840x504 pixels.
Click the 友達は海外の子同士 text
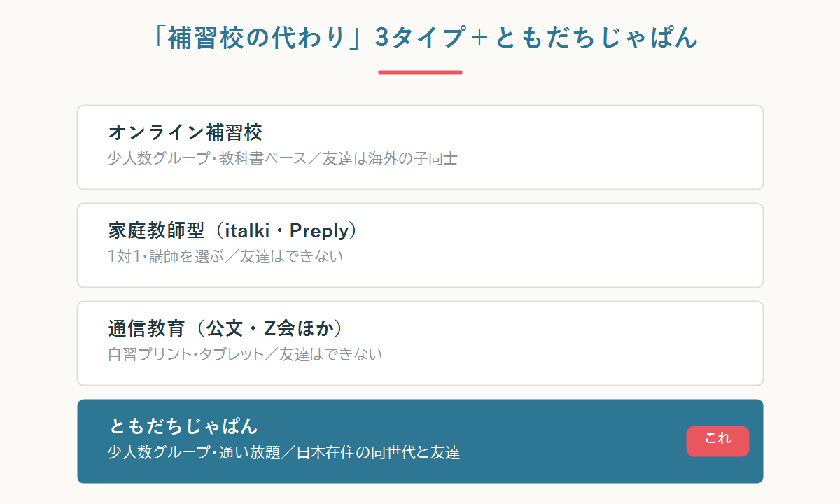tap(390, 159)
